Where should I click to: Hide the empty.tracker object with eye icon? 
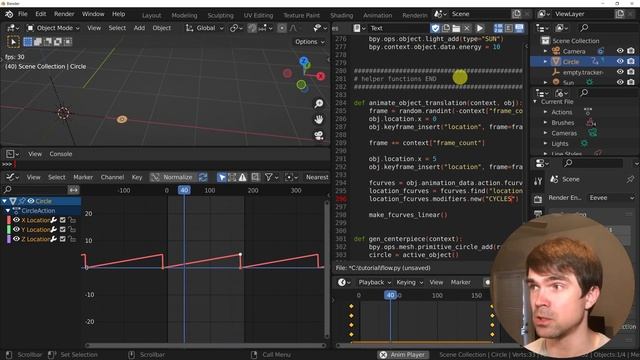click(x=620, y=72)
